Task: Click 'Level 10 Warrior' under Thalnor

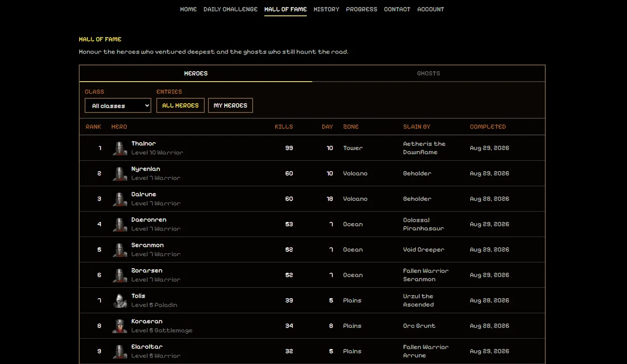Action: coord(157,152)
